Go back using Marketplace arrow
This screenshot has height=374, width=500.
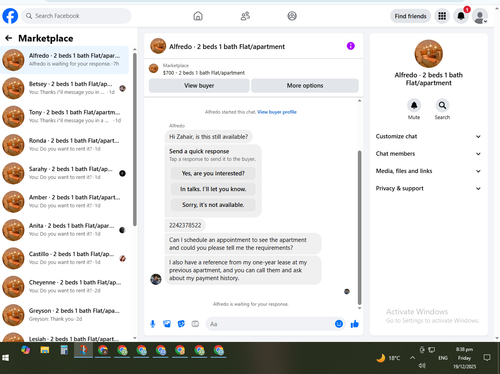click(x=9, y=38)
